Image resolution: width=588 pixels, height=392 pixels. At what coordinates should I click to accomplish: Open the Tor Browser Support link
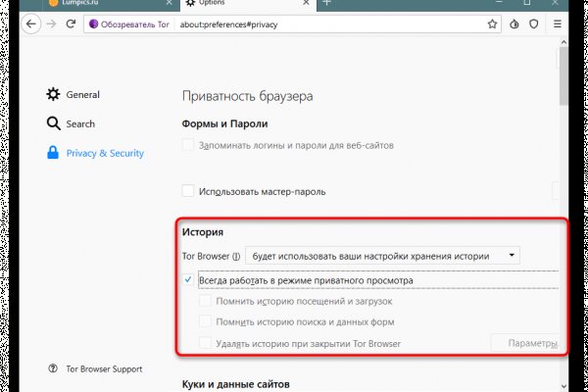click(103, 369)
